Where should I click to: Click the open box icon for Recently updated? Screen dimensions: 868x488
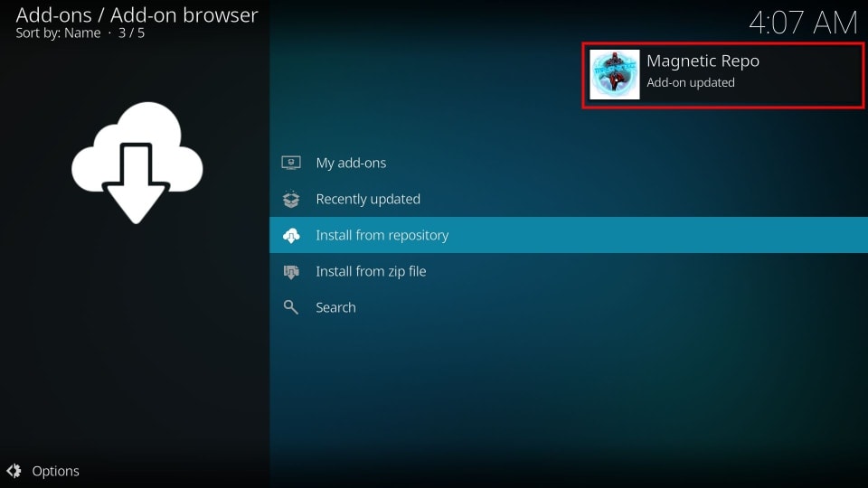[290, 199]
